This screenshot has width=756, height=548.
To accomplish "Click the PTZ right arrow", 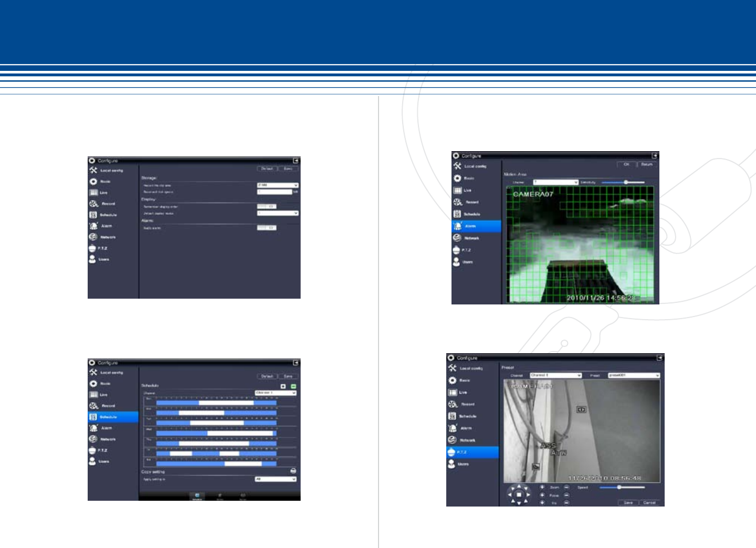I will click(x=528, y=494).
